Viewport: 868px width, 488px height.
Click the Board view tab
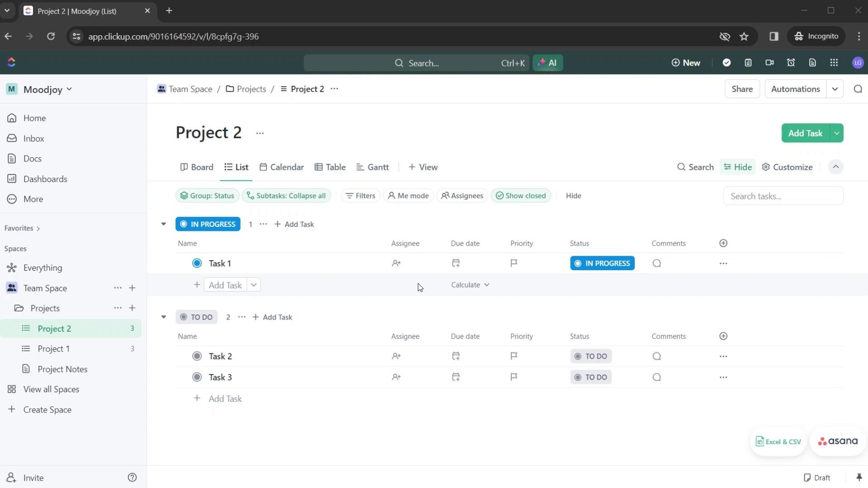tap(202, 167)
